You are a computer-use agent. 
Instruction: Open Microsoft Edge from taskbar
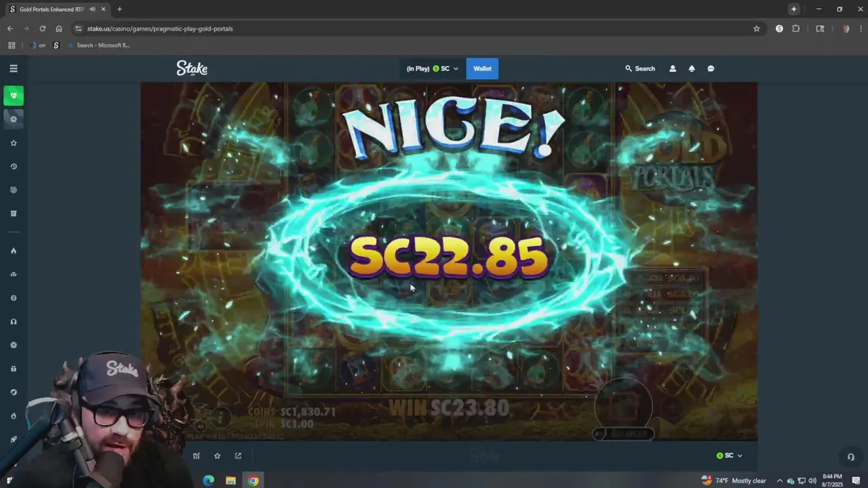209,481
